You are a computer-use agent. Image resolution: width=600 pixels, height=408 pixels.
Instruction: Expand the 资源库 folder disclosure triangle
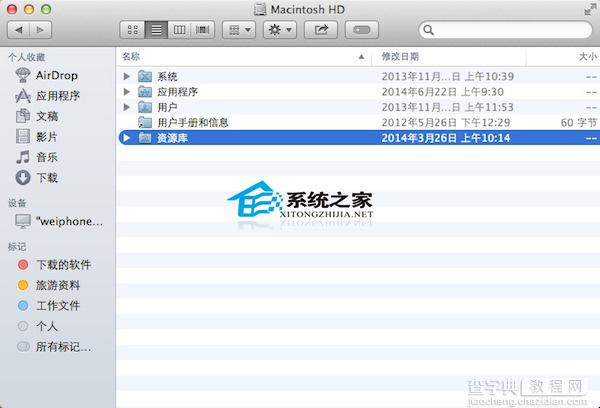click(127, 138)
